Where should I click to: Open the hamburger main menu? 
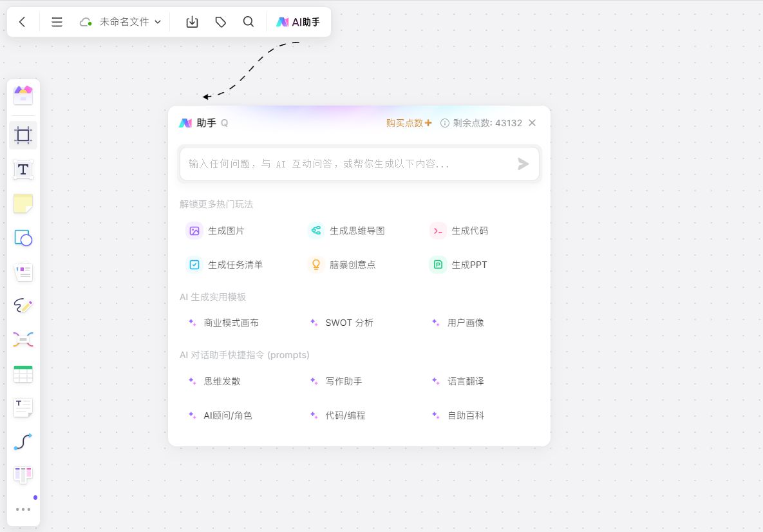point(57,21)
